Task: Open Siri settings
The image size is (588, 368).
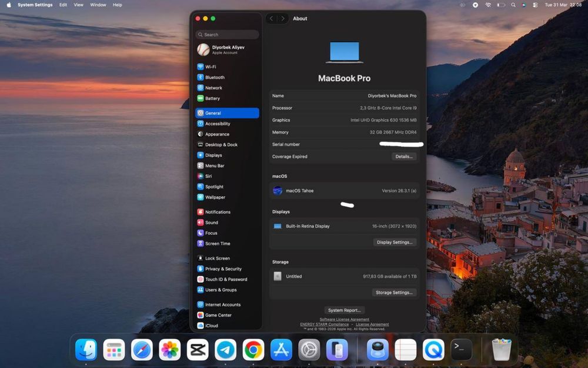Action: 227,176
